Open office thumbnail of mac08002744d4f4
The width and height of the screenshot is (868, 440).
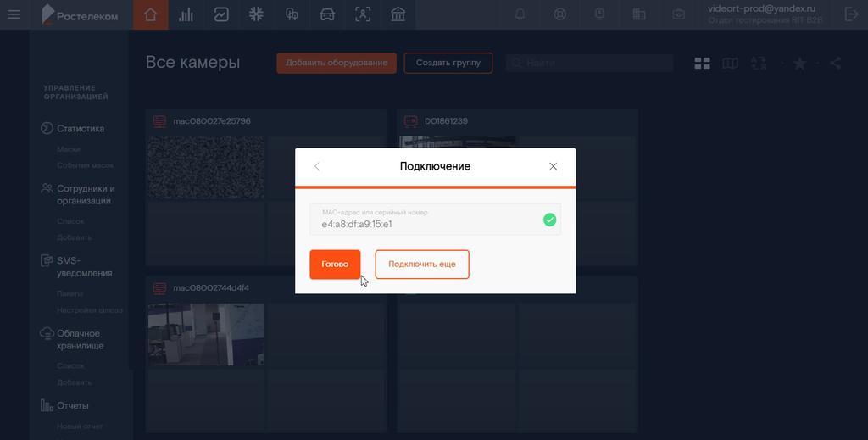coord(207,334)
